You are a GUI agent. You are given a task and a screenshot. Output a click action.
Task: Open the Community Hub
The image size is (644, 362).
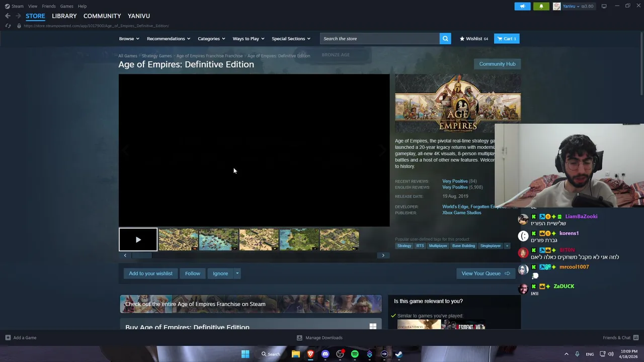497,64
